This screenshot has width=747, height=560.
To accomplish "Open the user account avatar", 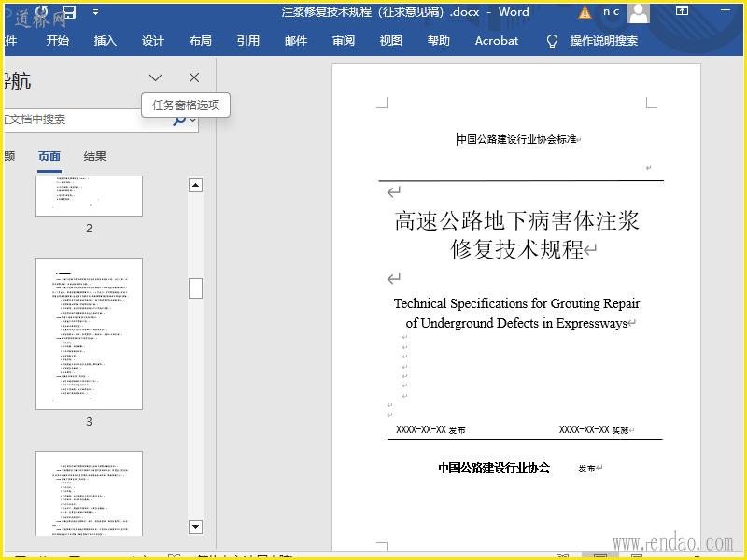I will point(639,12).
